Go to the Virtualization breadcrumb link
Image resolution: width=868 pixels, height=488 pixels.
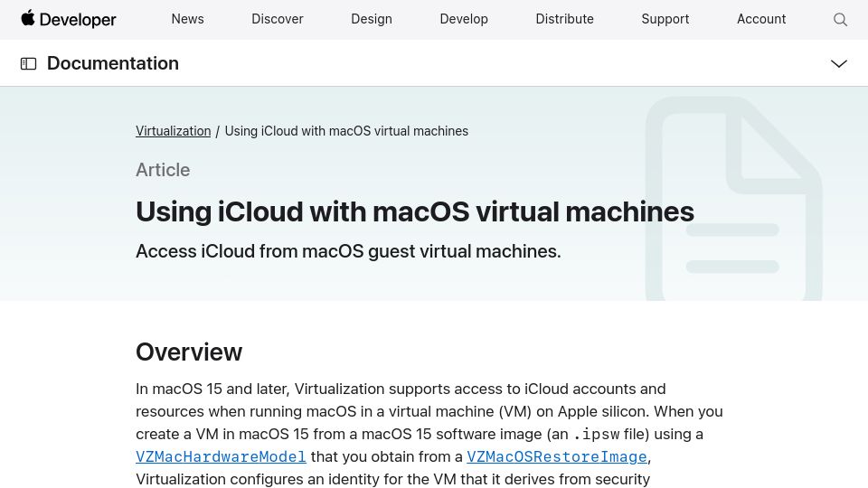click(174, 131)
